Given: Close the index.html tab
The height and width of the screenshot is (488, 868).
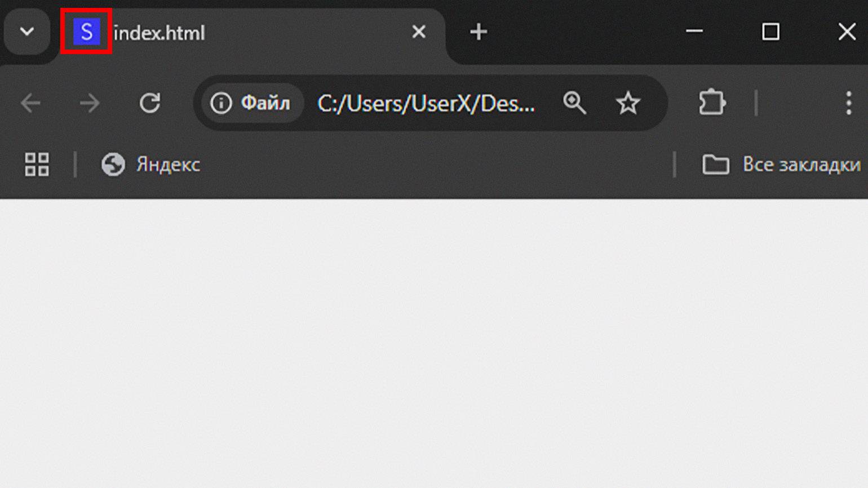Looking at the screenshot, I should (419, 32).
